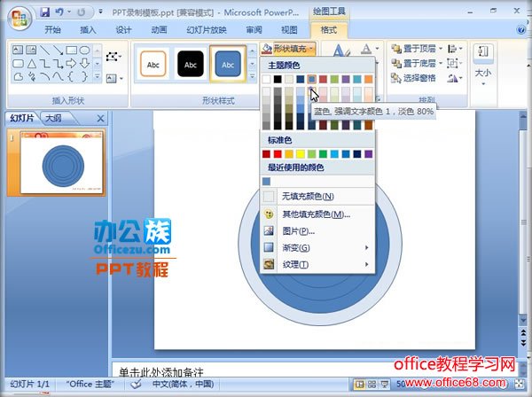Switch to the 幻灯片 pane tab
This screenshot has width=532, height=397.
[21, 119]
